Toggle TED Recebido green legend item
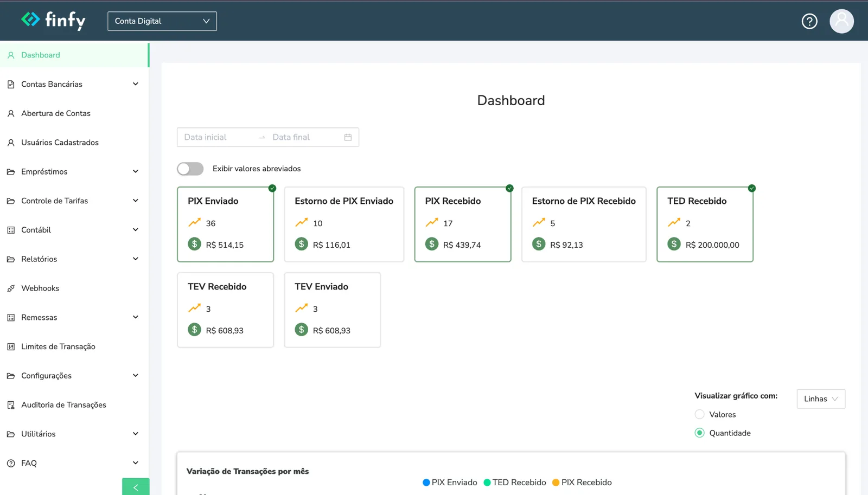 click(515, 483)
